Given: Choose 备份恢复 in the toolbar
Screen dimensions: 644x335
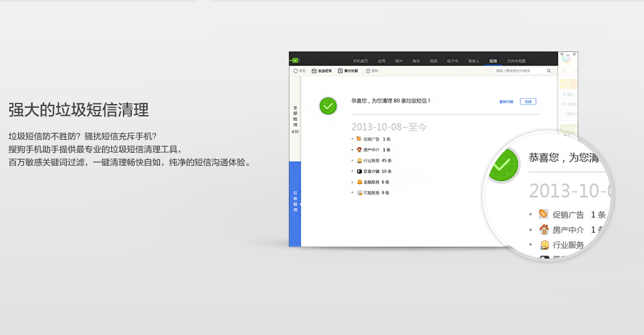Looking at the screenshot, I should tap(348, 71).
